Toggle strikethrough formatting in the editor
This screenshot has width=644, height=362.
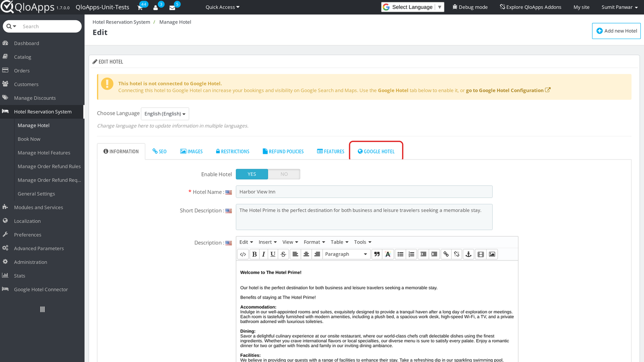[x=283, y=254]
